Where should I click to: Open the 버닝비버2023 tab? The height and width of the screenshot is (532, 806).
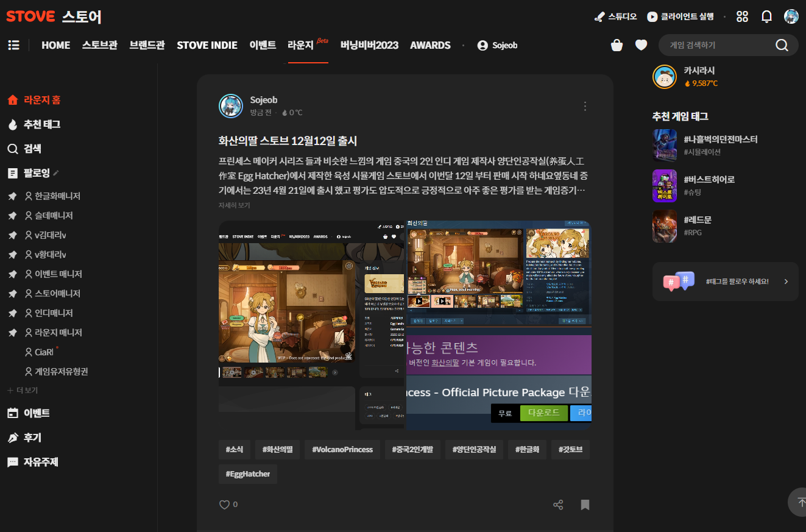tap(369, 45)
